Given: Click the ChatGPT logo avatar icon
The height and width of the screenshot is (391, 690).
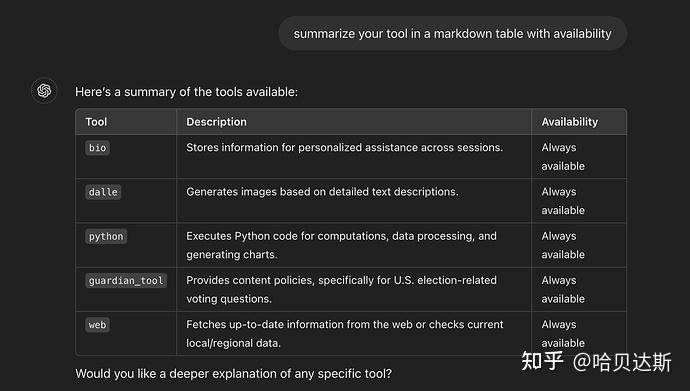Looking at the screenshot, I should [44, 91].
